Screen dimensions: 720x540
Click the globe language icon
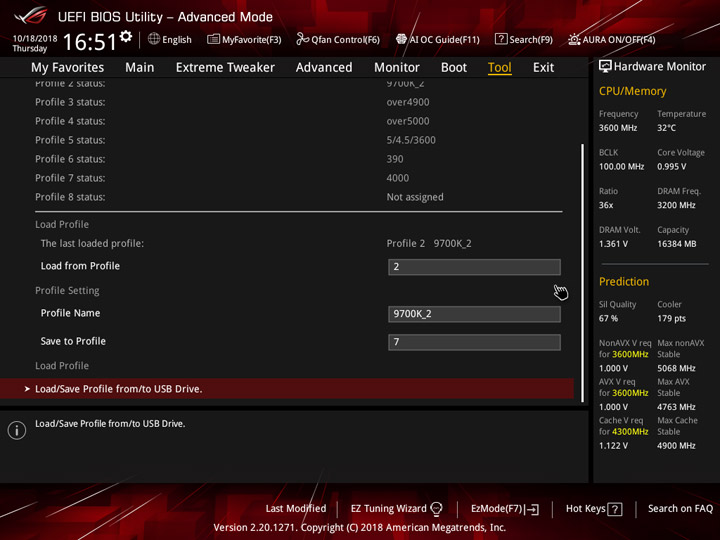[154, 39]
